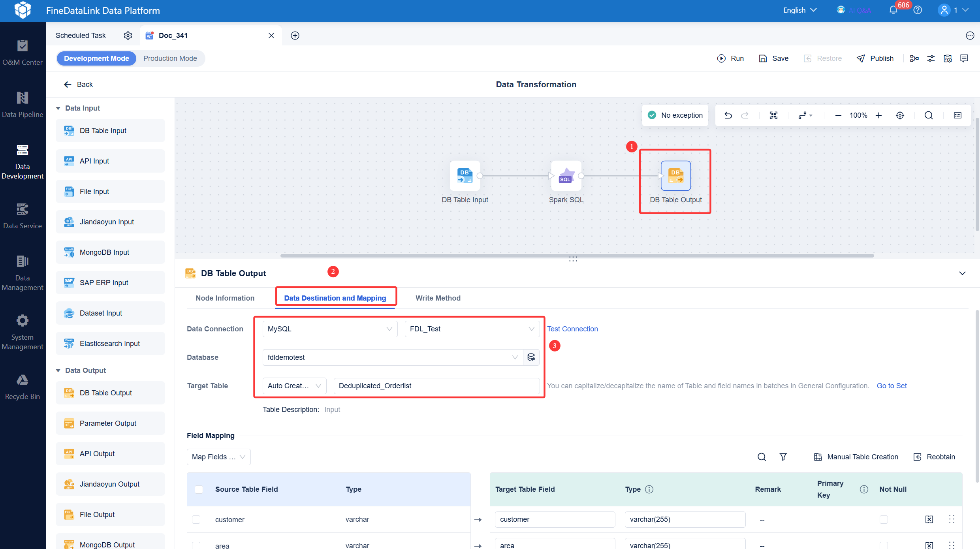The height and width of the screenshot is (549, 980).
Task: Open the Recycle Bin
Action: [23, 387]
